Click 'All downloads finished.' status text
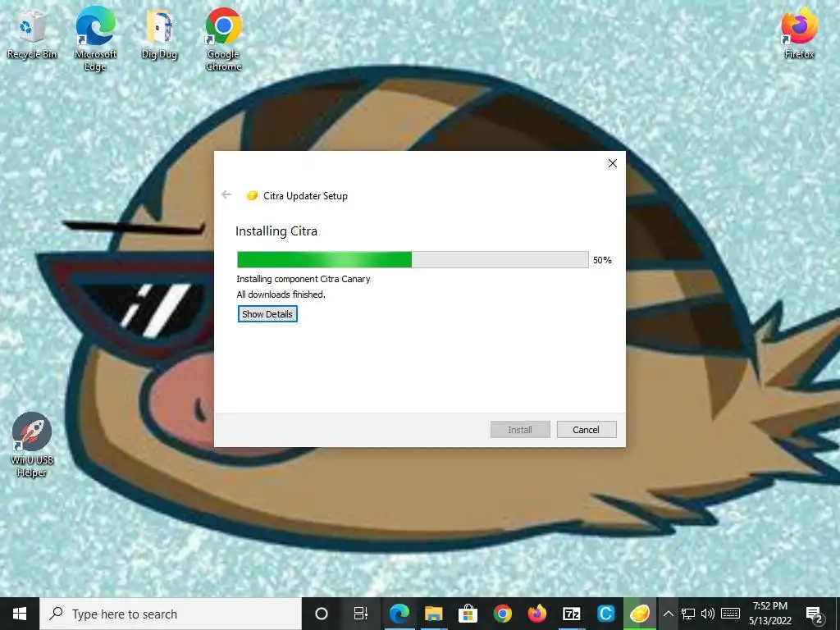The height and width of the screenshot is (630, 840). click(x=281, y=294)
